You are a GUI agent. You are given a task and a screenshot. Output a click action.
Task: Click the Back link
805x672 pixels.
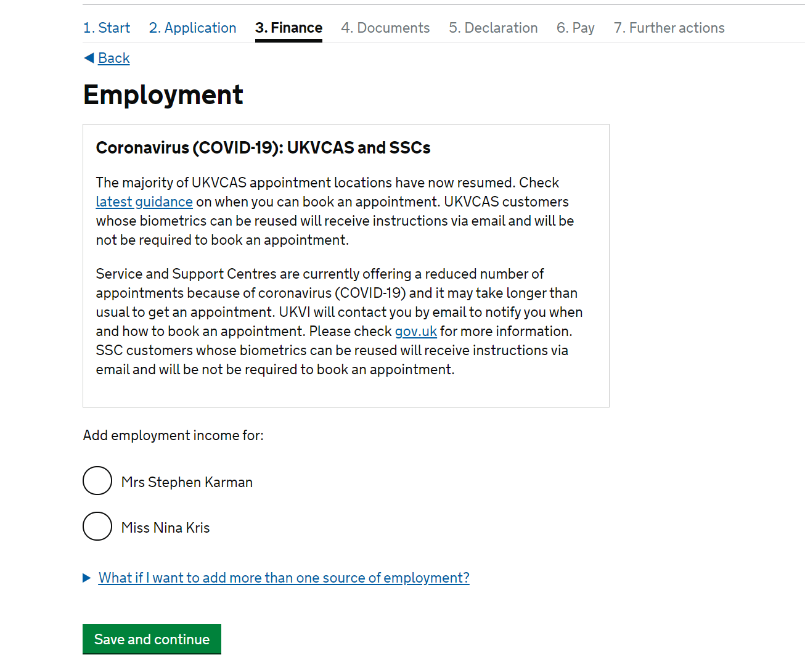pos(114,58)
